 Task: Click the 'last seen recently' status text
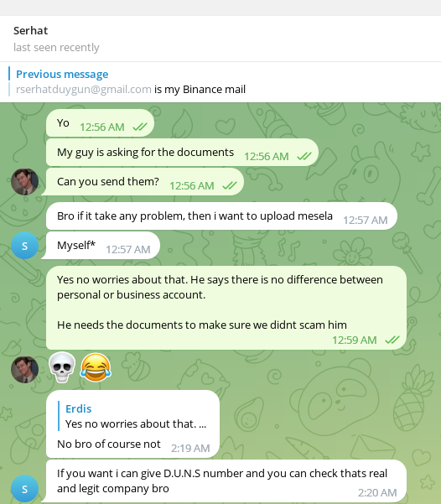pyautogui.click(x=56, y=48)
